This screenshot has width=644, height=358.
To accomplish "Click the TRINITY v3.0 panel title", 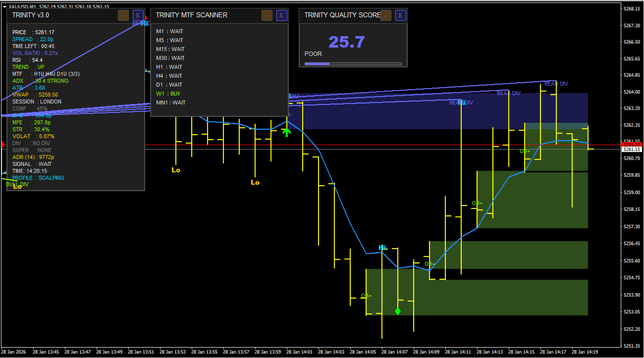I will [x=31, y=15].
